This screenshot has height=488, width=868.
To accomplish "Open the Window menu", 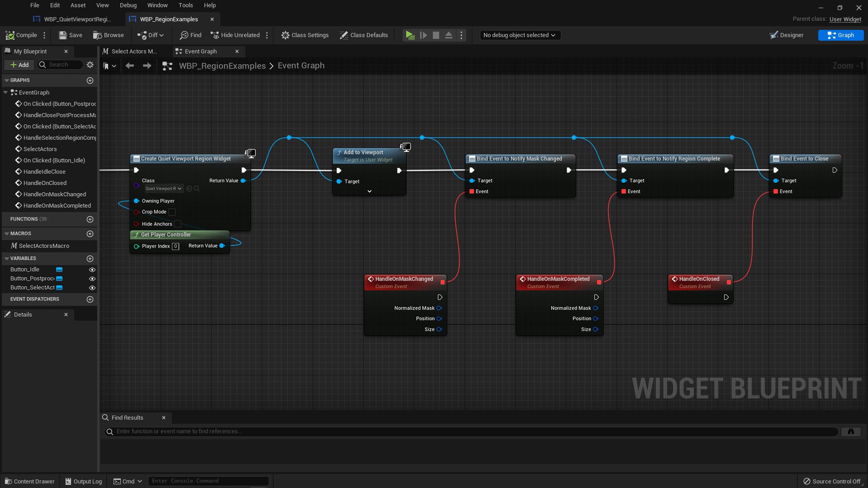I will [x=157, y=5].
